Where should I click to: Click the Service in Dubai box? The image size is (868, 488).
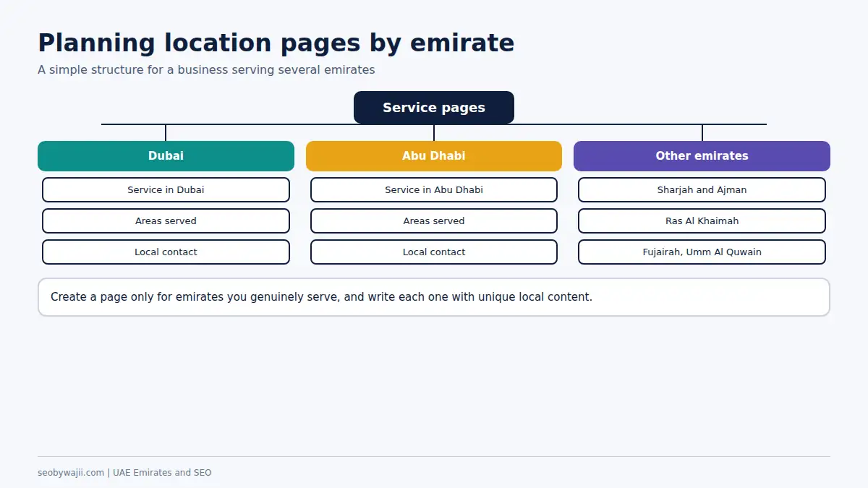[x=166, y=190]
